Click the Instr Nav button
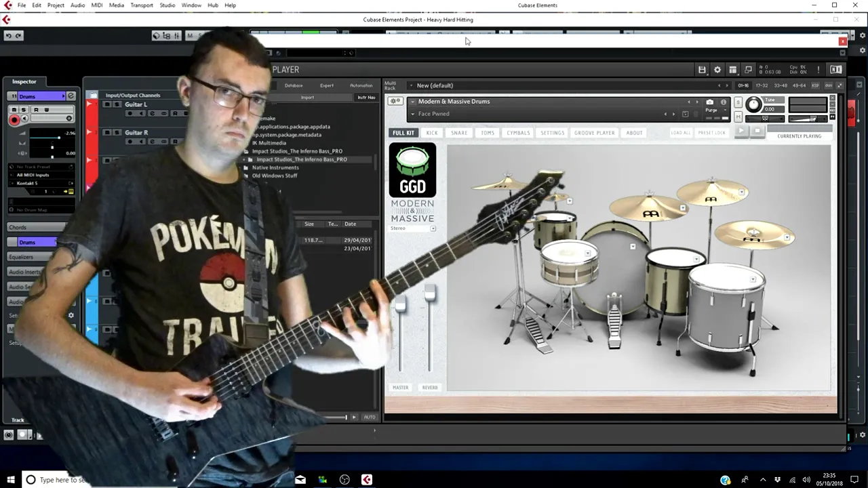This screenshot has height=488, width=868. pyautogui.click(x=366, y=97)
